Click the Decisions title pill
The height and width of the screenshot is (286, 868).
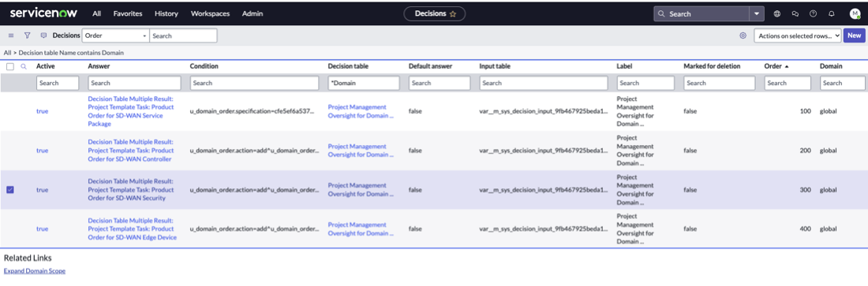(435, 14)
